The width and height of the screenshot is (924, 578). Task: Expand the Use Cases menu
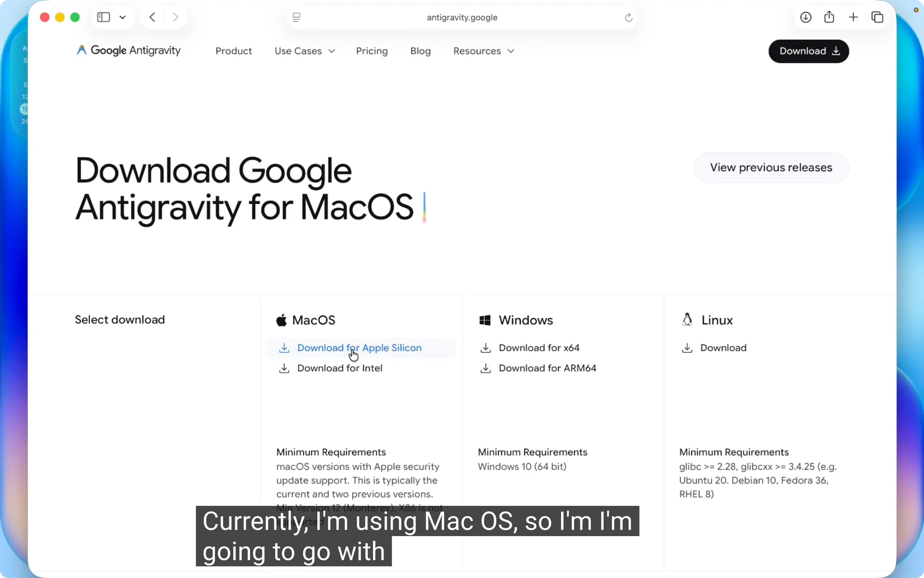click(x=305, y=51)
